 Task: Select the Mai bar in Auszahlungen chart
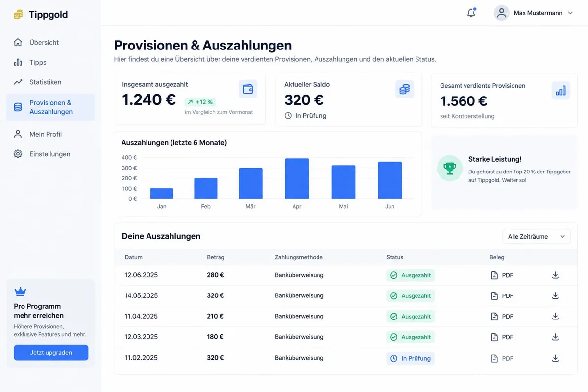(x=343, y=182)
